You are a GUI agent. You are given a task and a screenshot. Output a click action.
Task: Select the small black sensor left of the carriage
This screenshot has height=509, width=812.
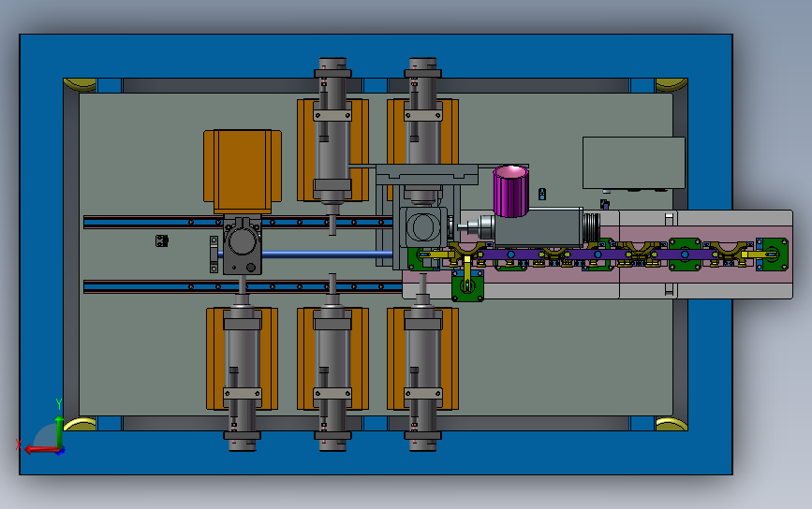tap(162, 240)
